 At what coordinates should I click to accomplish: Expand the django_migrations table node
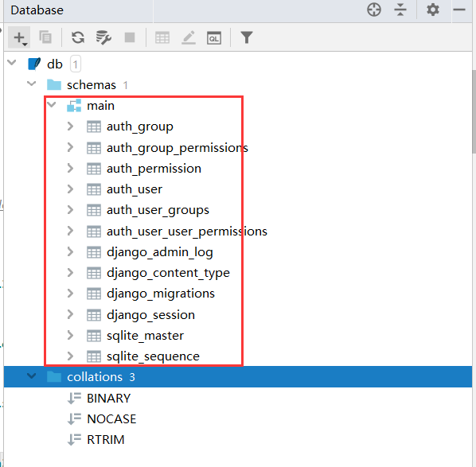tap(70, 294)
